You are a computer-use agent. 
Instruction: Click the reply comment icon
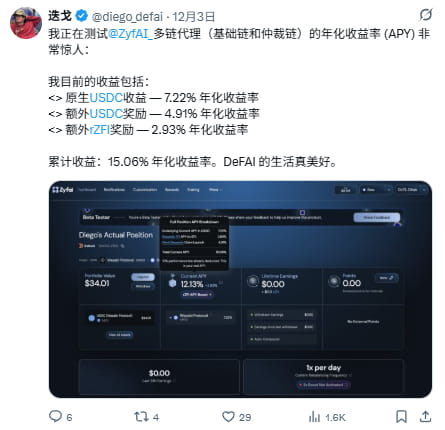[x=55, y=416]
